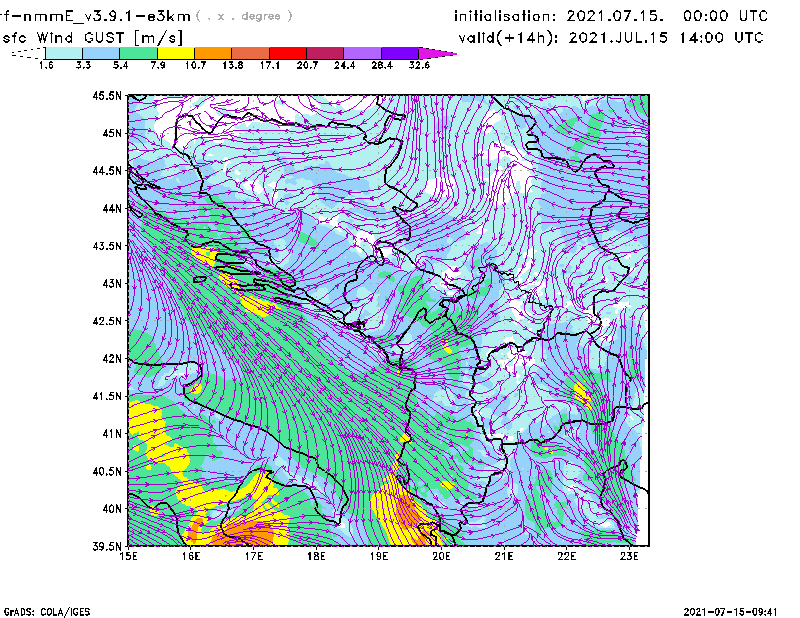Click the initialisation date 2021.07.15.
Viewport: 800px width, 618px height.
pyautogui.click(x=615, y=16)
